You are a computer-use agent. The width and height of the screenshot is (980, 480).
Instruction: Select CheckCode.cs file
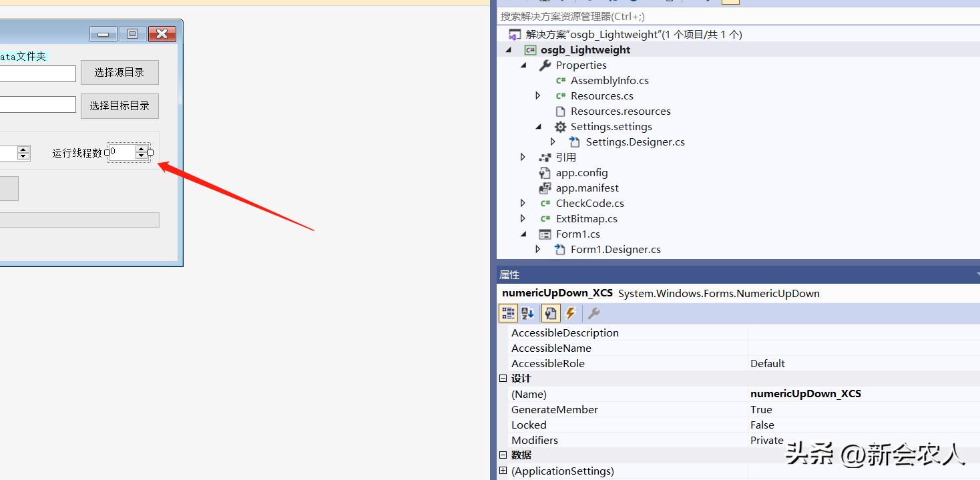[x=590, y=203]
